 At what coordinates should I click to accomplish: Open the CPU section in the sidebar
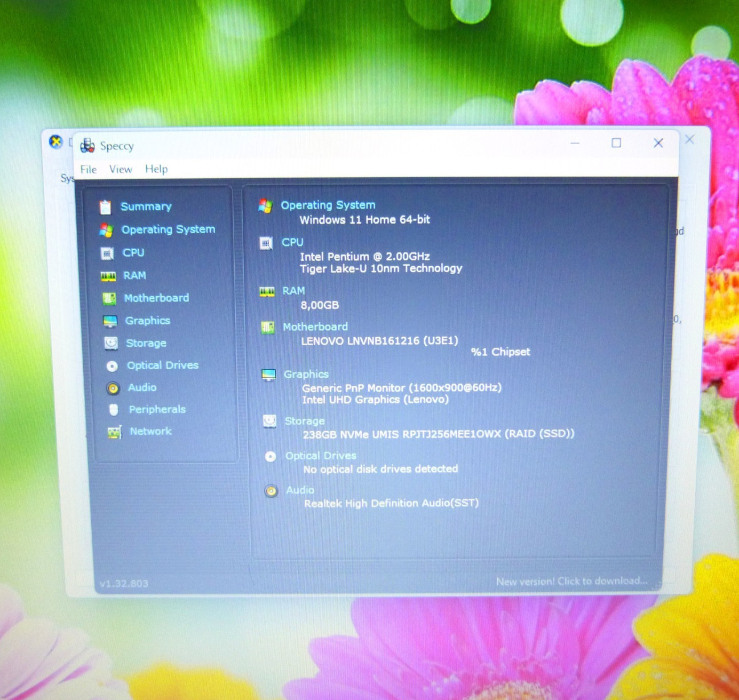(x=133, y=253)
